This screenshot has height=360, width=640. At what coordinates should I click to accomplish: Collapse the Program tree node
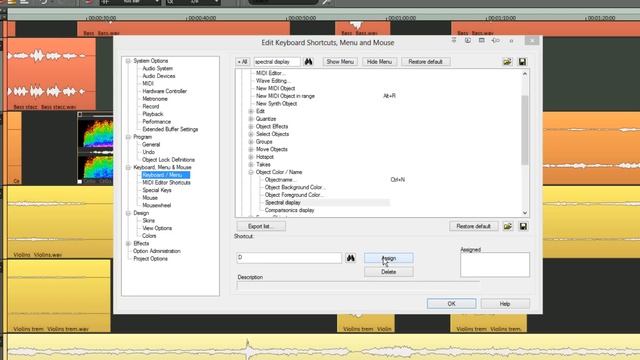128,137
